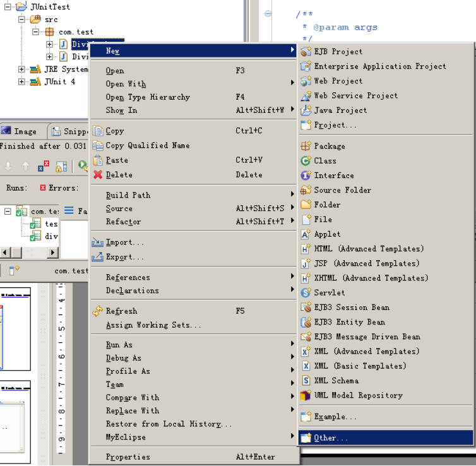Click EJB3 Entity Bean icon
This screenshot has width=476, height=466.
[306, 322]
